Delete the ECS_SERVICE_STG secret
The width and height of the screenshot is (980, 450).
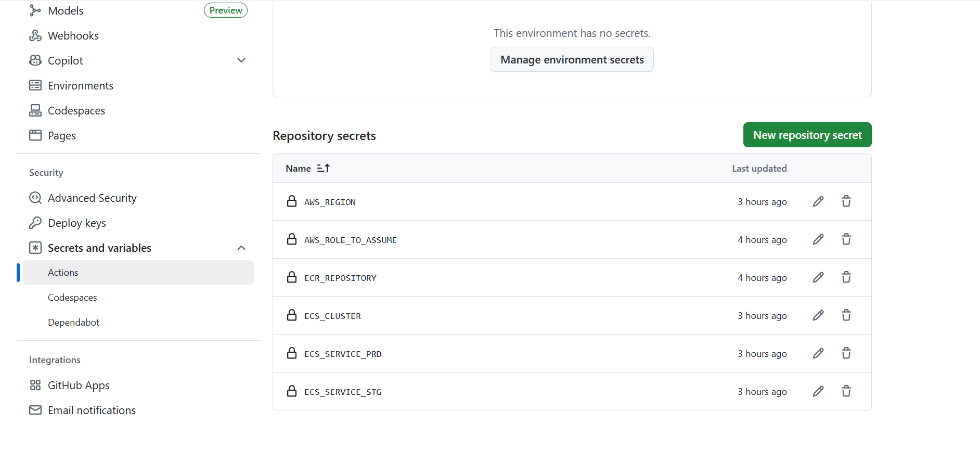(846, 391)
